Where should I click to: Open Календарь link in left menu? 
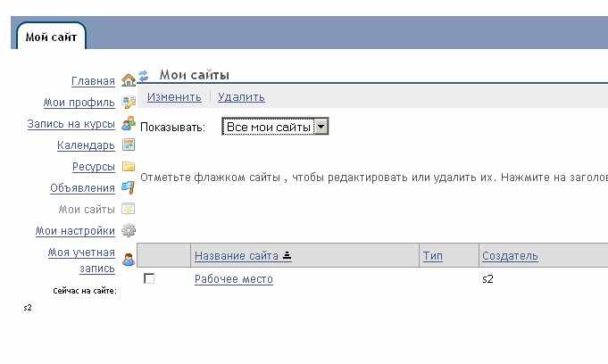pyautogui.click(x=86, y=145)
